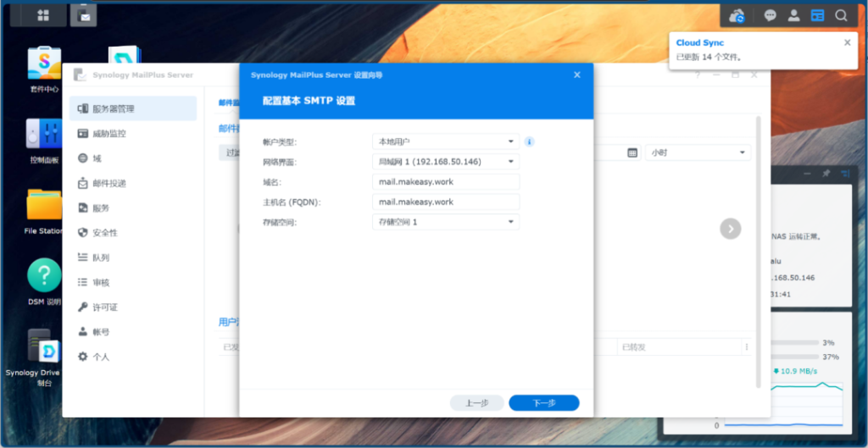Open 服务 sidebar section
The image size is (868, 448).
point(133,208)
